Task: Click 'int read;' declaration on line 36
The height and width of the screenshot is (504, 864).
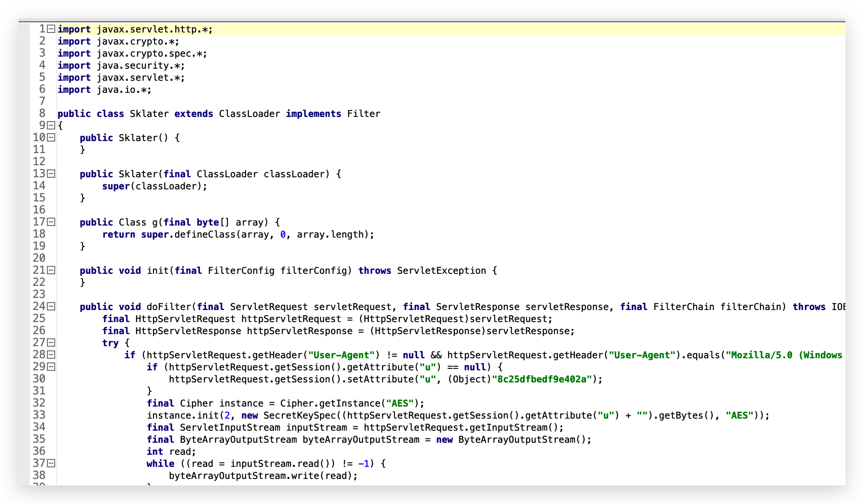Action: [172, 452]
